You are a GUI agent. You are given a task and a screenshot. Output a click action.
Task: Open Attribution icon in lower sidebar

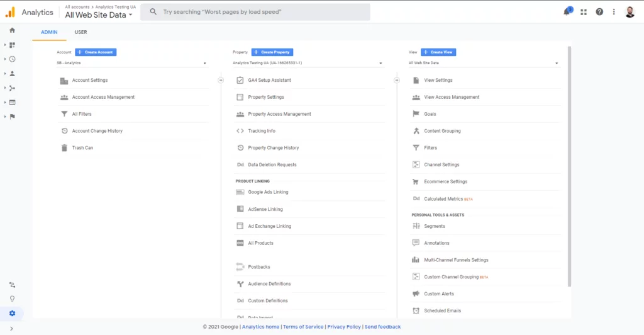click(13, 285)
